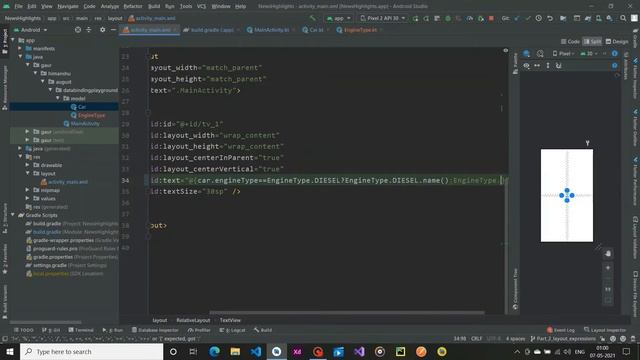Click the orientation rotate icon in preview
Screen dimensions: 640x360
540,53
